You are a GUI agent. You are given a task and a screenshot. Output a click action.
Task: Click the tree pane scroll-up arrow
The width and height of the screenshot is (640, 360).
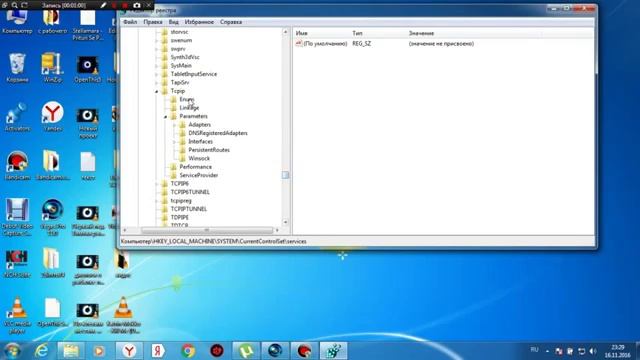coord(285,32)
